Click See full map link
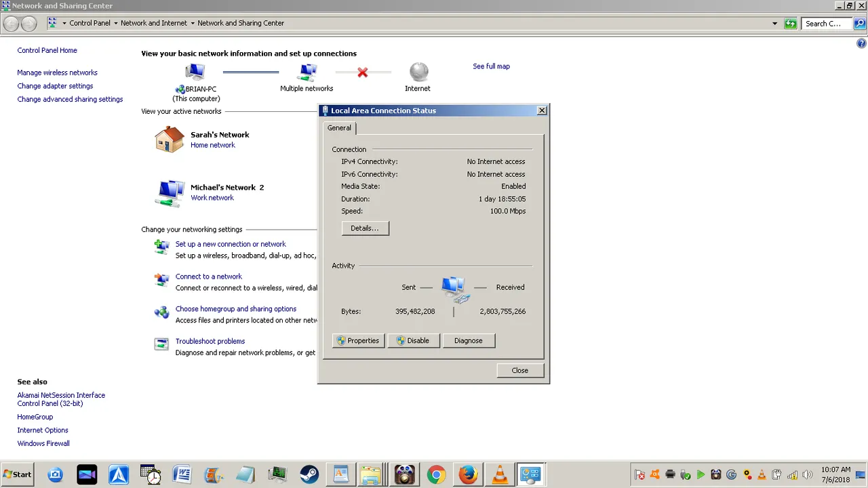 point(491,66)
